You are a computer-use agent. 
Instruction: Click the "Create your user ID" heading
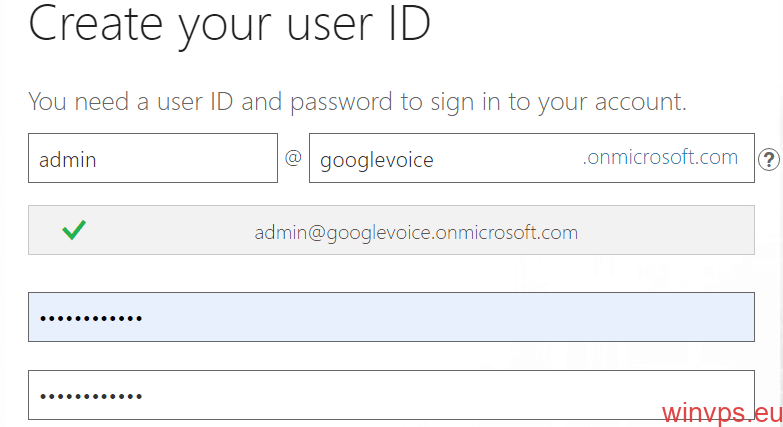click(229, 24)
